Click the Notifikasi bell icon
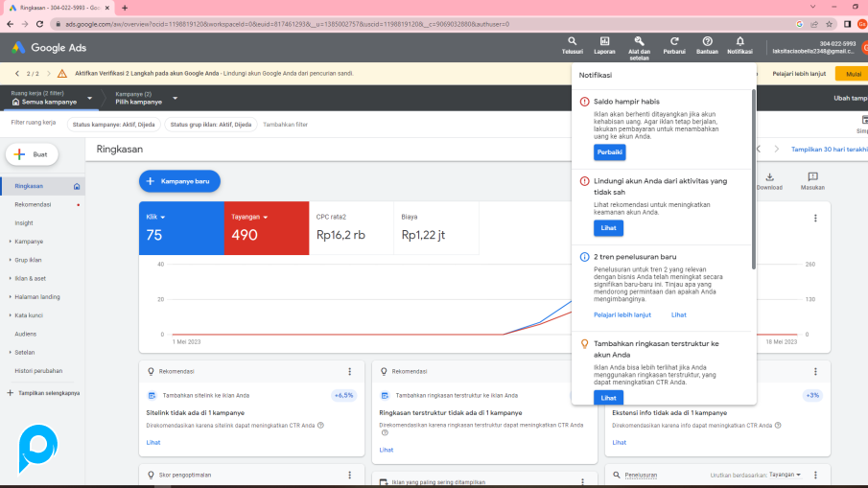This screenshot has height=488, width=868. (739, 42)
